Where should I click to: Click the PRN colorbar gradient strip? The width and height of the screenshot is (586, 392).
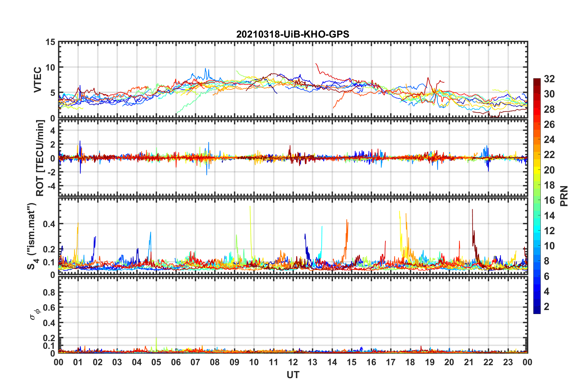tap(537, 196)
